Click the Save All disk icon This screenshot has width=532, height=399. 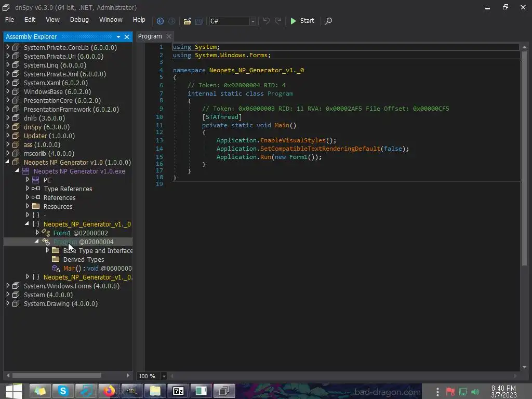(199, 21)
